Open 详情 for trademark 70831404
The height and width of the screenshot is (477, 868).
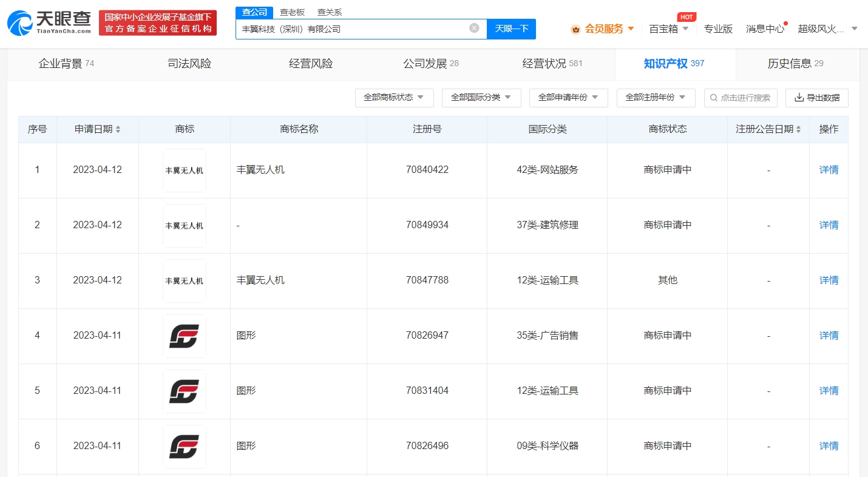point(829,391)
